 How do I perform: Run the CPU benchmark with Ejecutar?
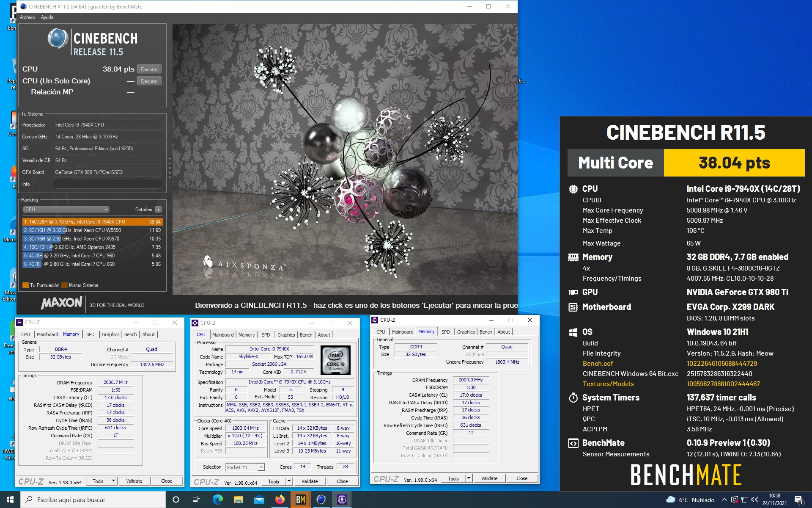click(149, 69)
